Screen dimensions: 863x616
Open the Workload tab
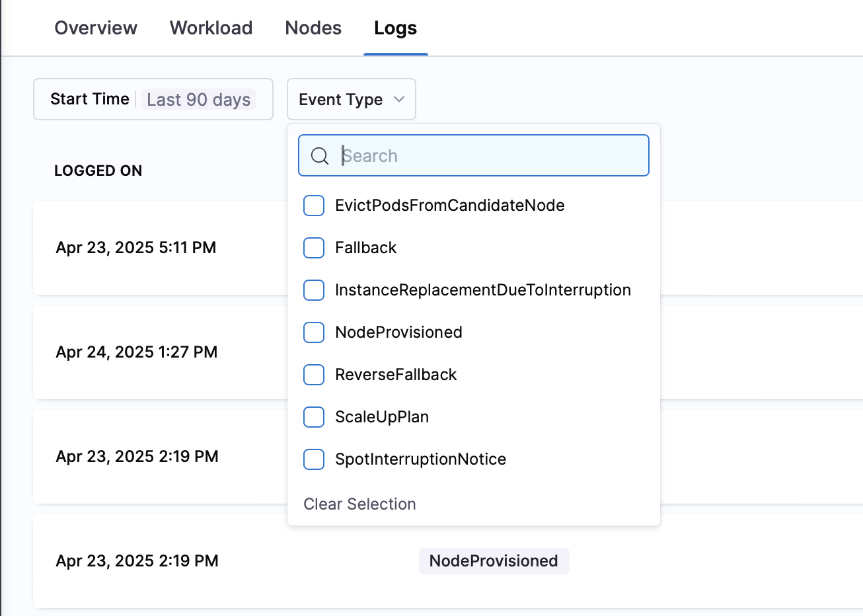tap(211, 28)
